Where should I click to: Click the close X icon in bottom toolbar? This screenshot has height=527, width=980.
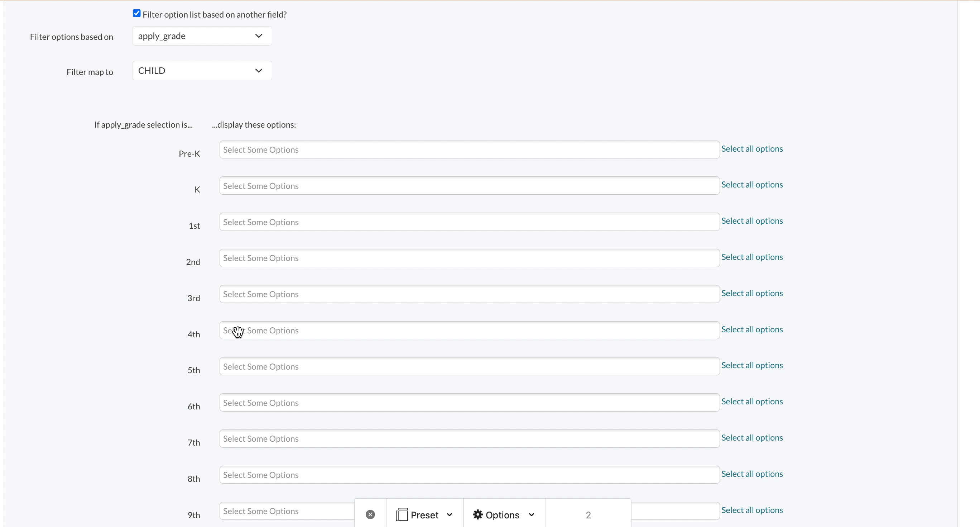pos(370,514)
